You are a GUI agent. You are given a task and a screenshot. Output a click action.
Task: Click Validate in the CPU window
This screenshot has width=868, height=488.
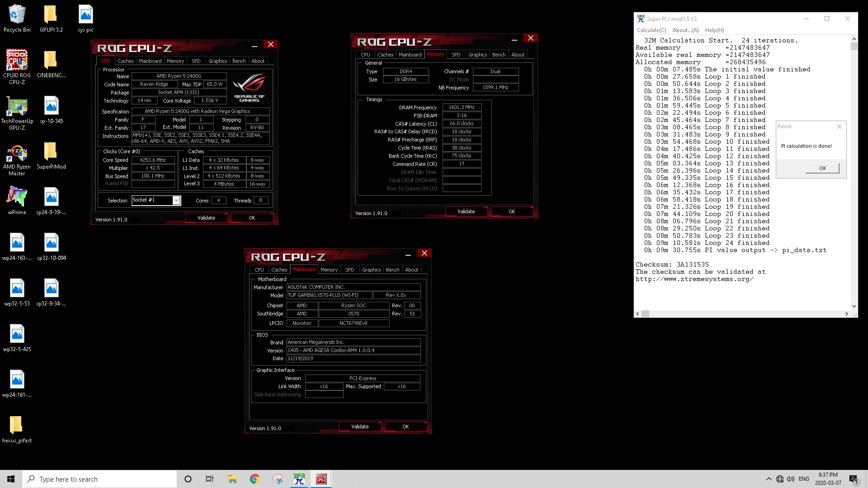coord(206,218)
